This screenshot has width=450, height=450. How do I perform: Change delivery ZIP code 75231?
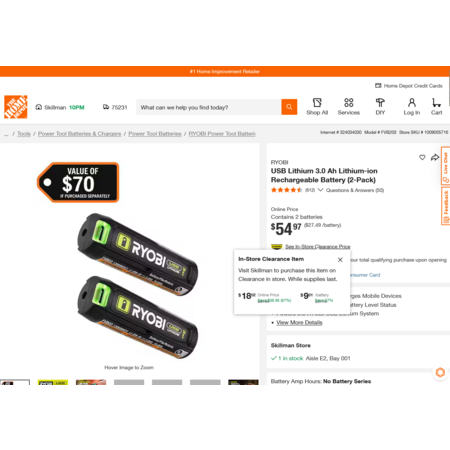click(x=115, y=107)
